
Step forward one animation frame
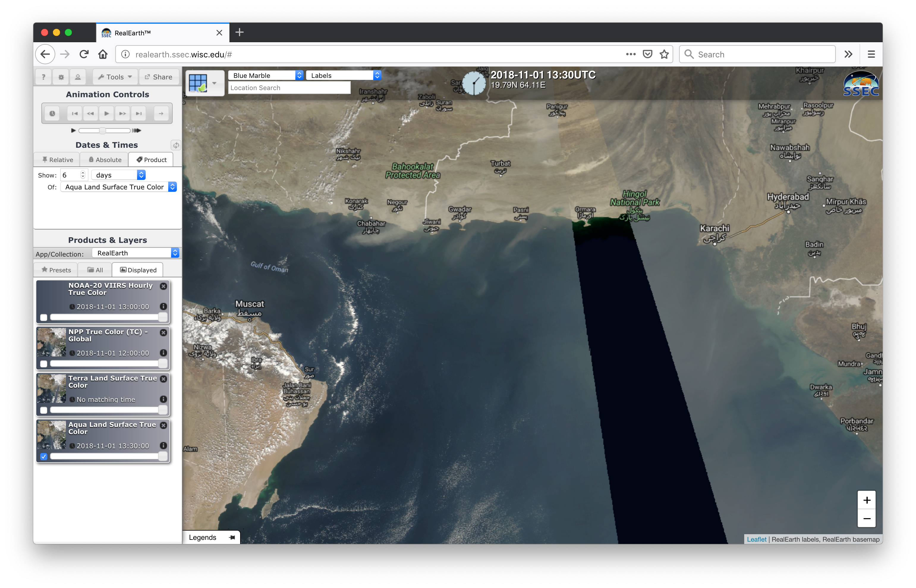[x=122, y=113]
